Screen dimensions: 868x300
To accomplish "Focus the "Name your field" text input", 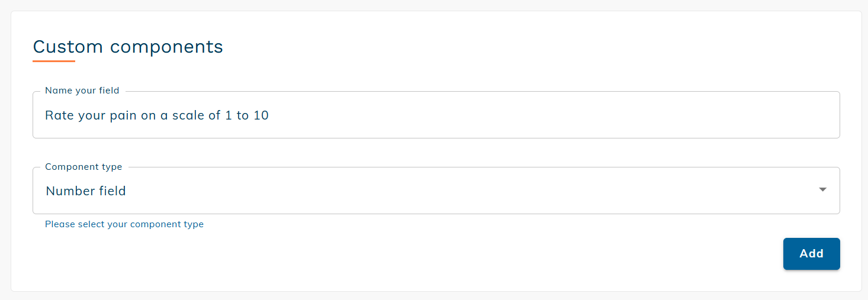I will click(x=436, y=115).
